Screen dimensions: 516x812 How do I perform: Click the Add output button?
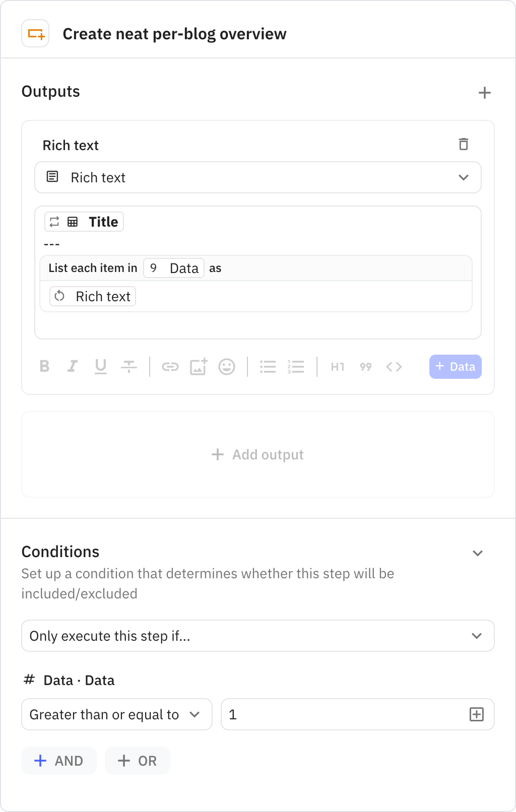coord(257,454)
